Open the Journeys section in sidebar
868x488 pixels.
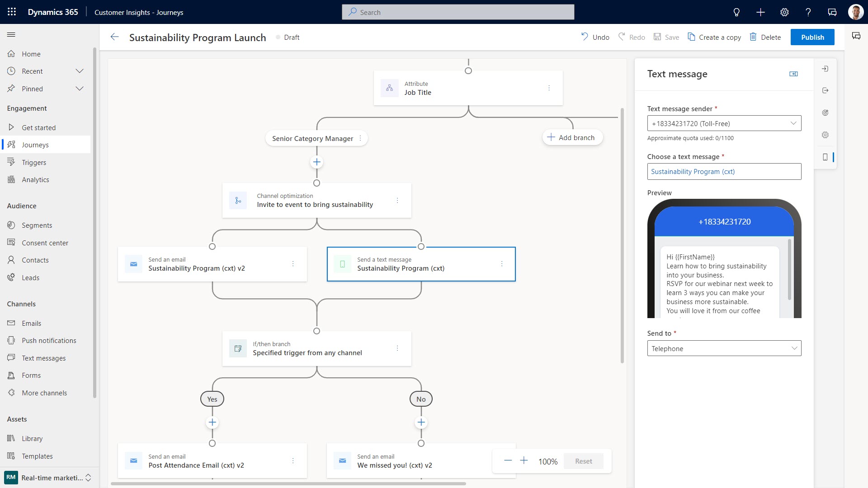click(36, 145)
